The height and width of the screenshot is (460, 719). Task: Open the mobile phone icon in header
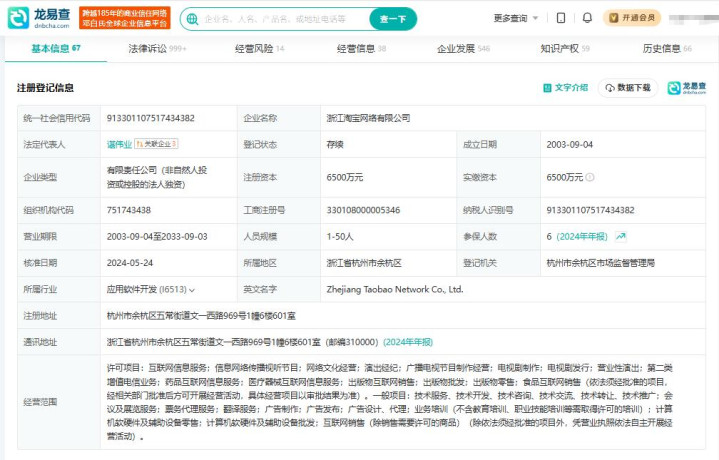point(561,18)
